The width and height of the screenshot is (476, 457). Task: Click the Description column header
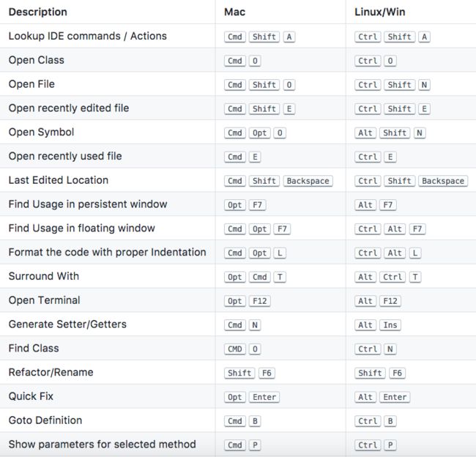click(37, 12)
